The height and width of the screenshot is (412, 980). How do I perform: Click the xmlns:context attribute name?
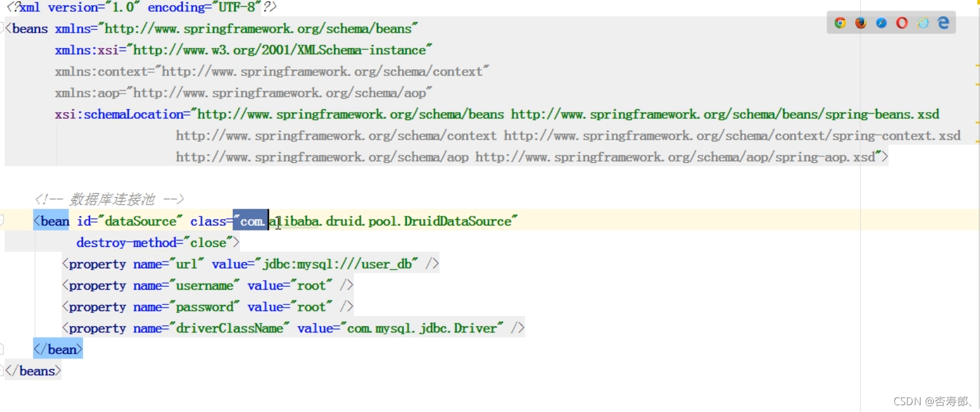point(101,72)
